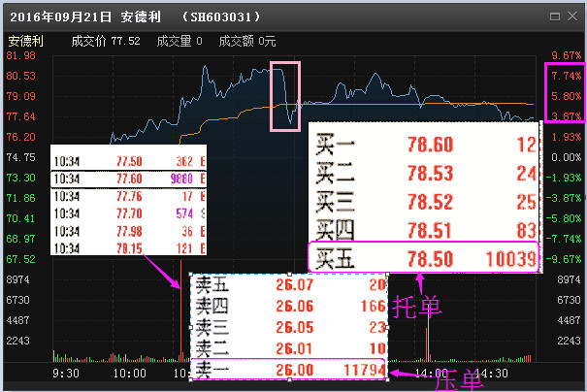Click price axis label 79.09
587x392 pixels.
click(x=20, y=96)
